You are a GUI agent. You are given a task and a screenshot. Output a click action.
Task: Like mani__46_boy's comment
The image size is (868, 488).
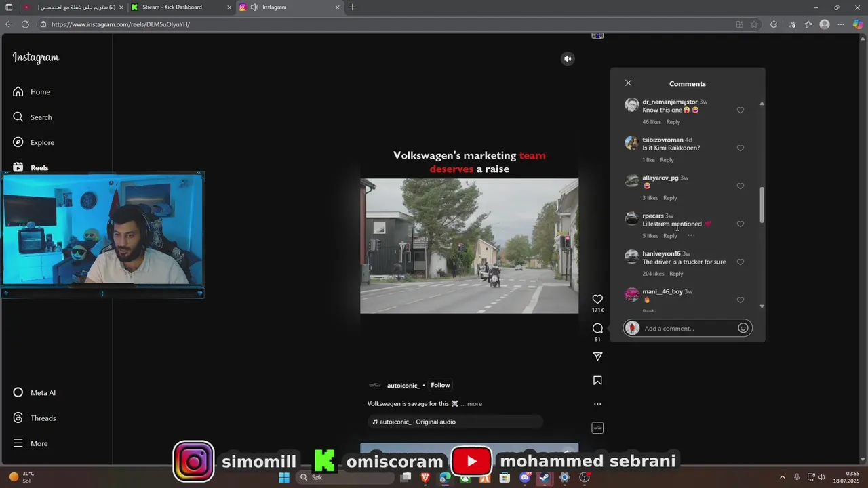coord(741,300)
